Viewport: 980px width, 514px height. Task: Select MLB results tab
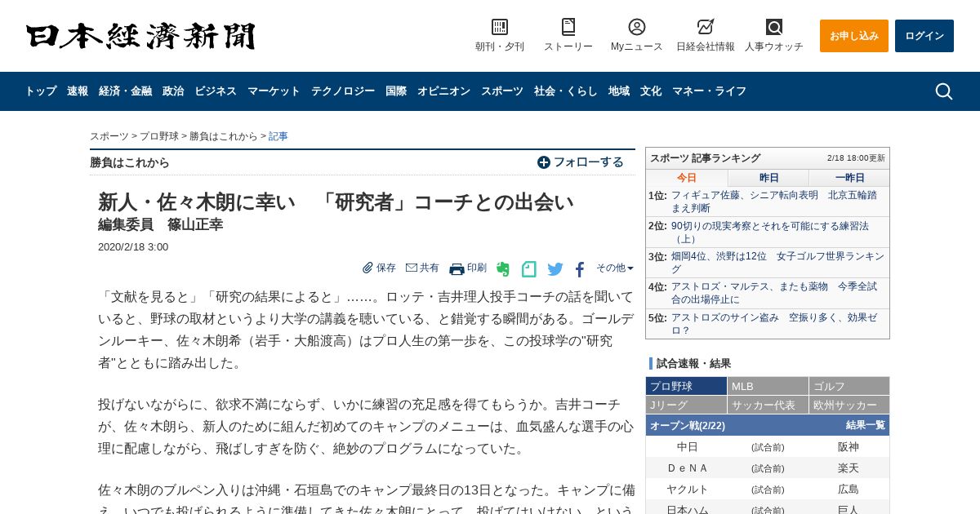768,386
